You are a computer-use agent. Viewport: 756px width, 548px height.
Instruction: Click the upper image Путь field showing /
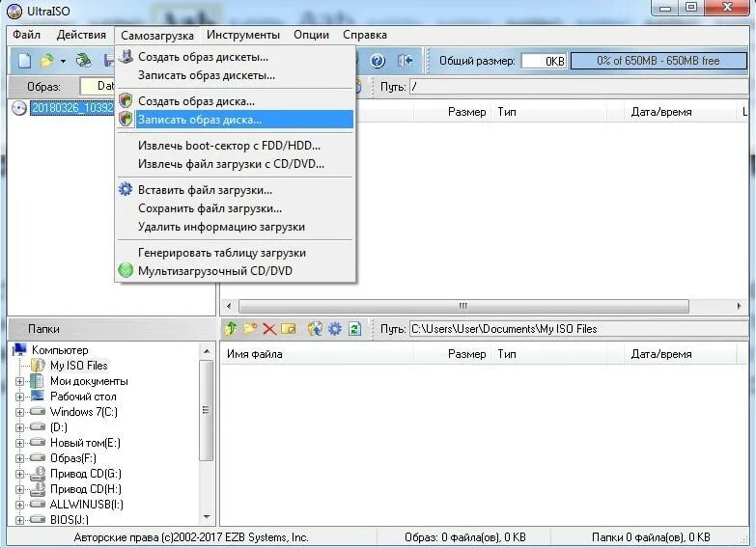click(x=578, y=87)
